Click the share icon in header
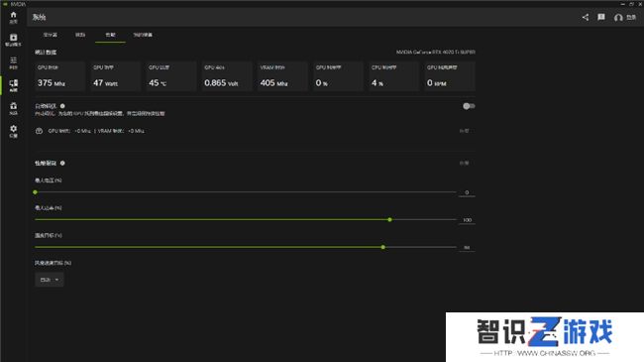644x362 pixels. click(586, 17)
